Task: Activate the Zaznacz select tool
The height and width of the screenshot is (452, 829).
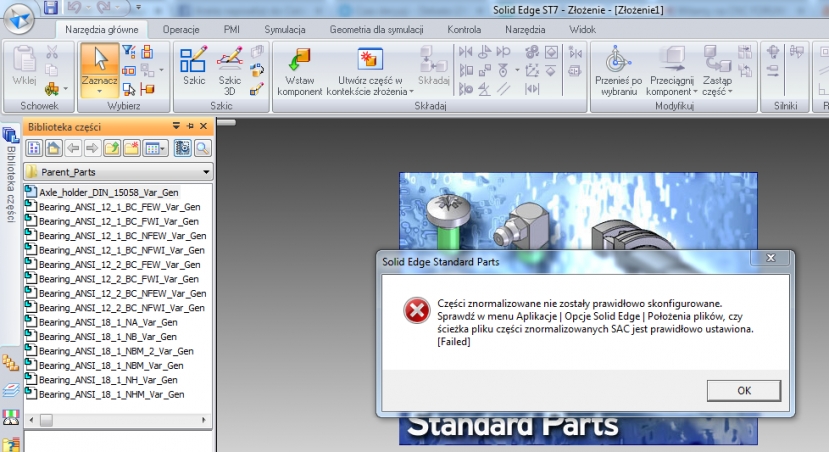Action: click(x=99, y=66)
